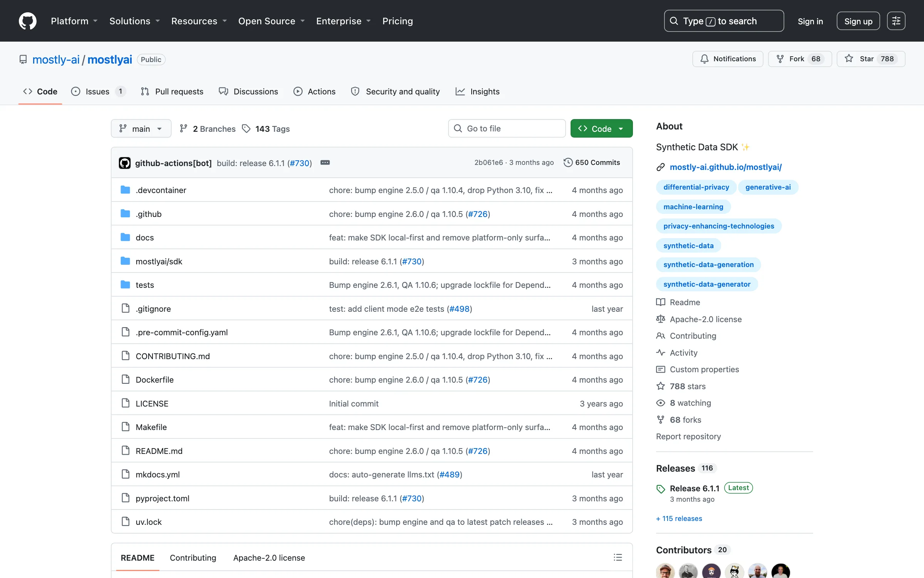This screenshot has width=924, height=578.
Task: Open Release 6.1.1 latest release
Action: pyautogui.click(x=695, y=488)
